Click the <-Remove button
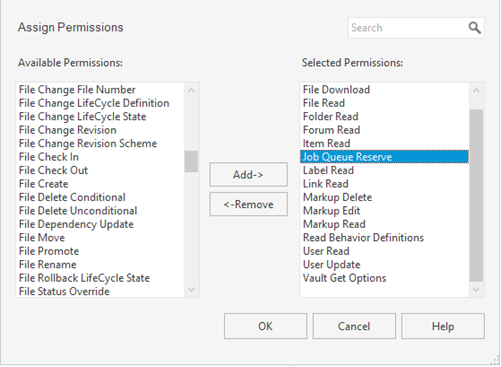This screenshot has height=367, width=501. pyautogui.click(x=248, y=204)
